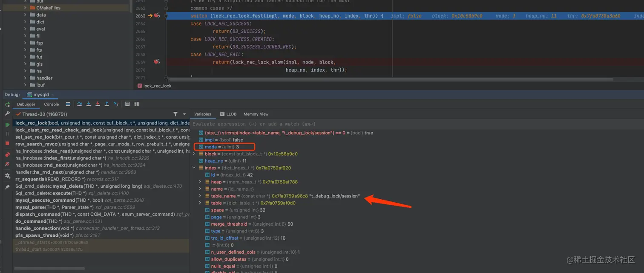Select the handle_connection stack frame

click(x=101, y=228)
